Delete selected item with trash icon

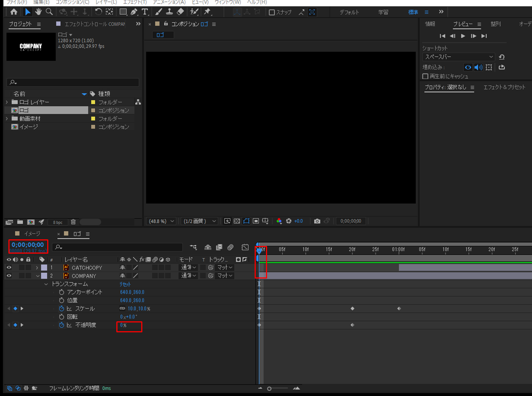(x=73, y=222)
